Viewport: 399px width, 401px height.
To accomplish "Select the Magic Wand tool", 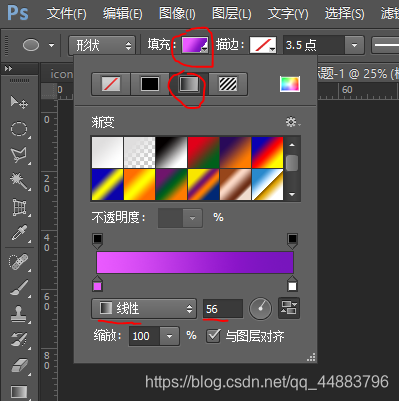I will (19, 181).
